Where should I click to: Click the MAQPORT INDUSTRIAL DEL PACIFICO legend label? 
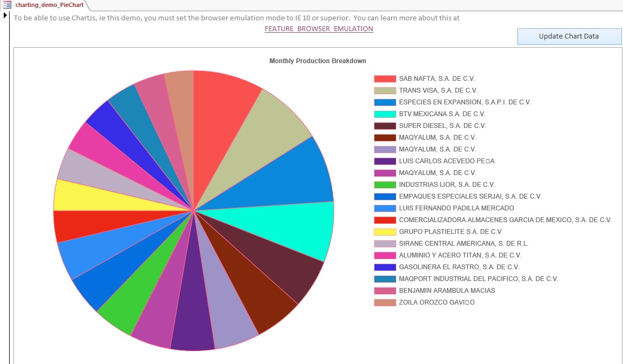point(478,279)
